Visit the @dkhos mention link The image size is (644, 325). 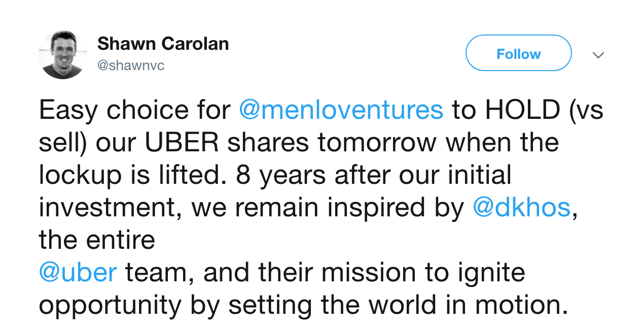click(x=521, y=207)
